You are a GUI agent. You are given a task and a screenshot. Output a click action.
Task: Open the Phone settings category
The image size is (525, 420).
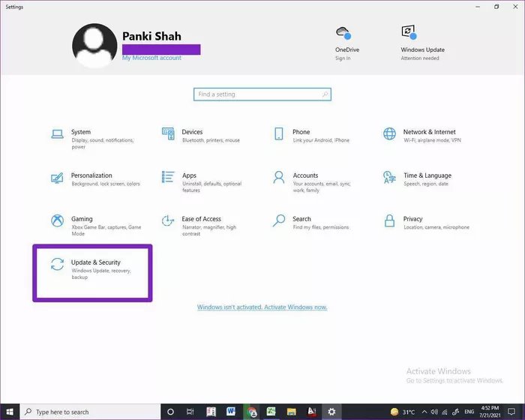click(x=312, y=136)
